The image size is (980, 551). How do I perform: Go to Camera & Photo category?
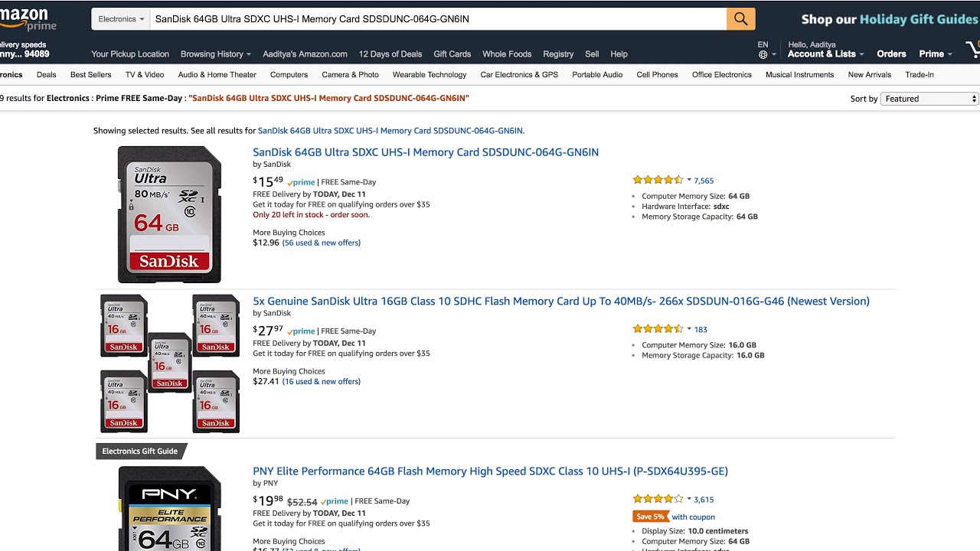coord(350,75)
